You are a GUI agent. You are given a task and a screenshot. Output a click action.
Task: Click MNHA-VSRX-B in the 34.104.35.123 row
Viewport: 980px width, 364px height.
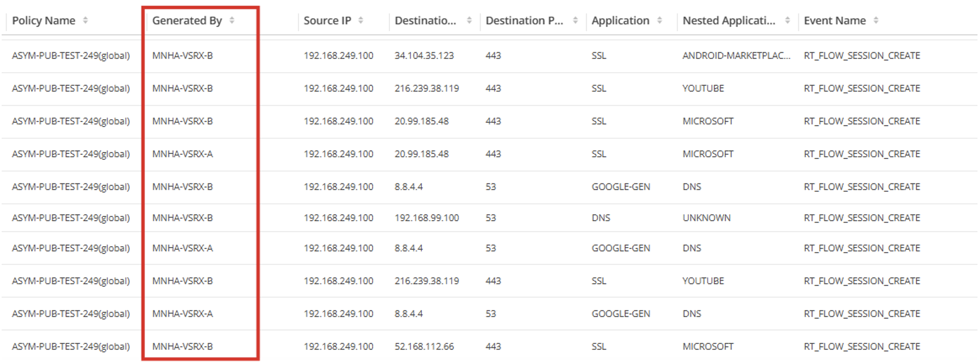click(182, 56)
